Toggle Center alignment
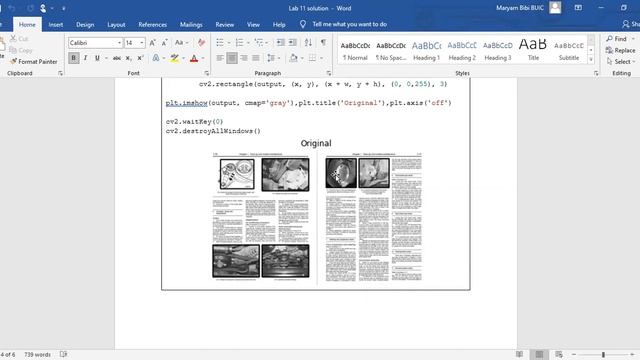Viewport: 640px width, 360px height. coord(232,58)
